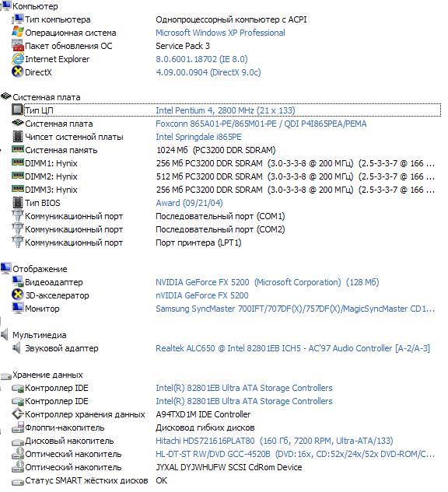Open the Intel Springdale i865PE link

pos(199,137)
